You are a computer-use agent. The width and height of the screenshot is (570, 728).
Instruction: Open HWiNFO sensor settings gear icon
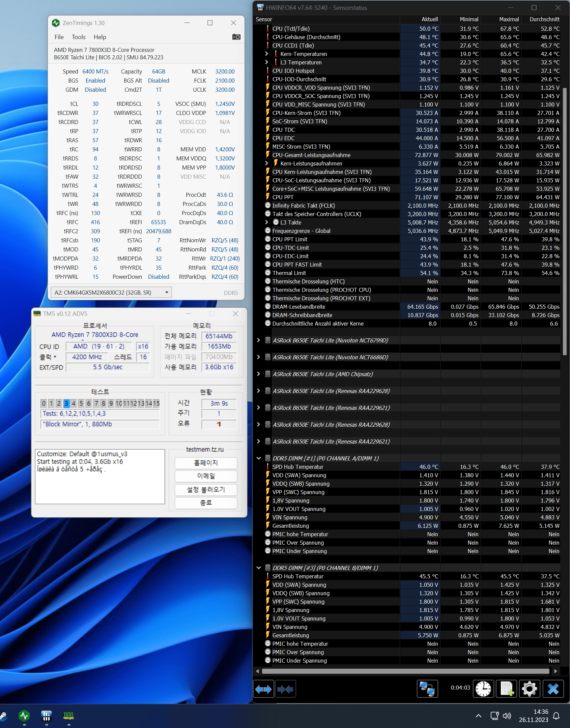click(530, 689)
